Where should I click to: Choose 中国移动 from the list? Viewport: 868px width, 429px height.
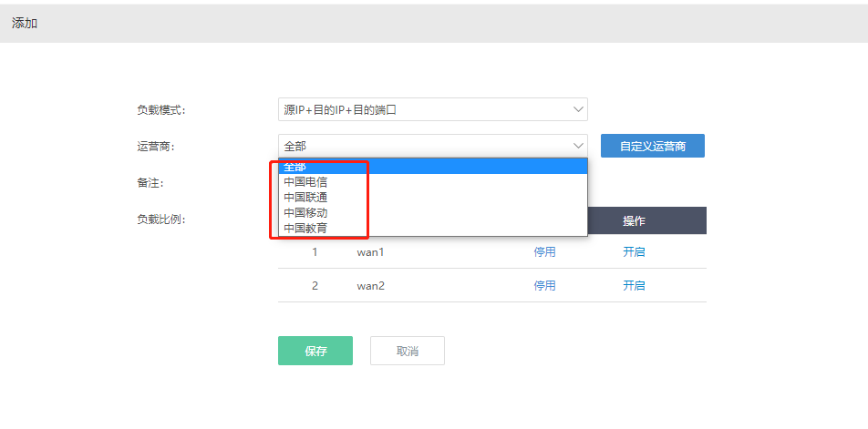pyautogui.click(x=432, y=213)
